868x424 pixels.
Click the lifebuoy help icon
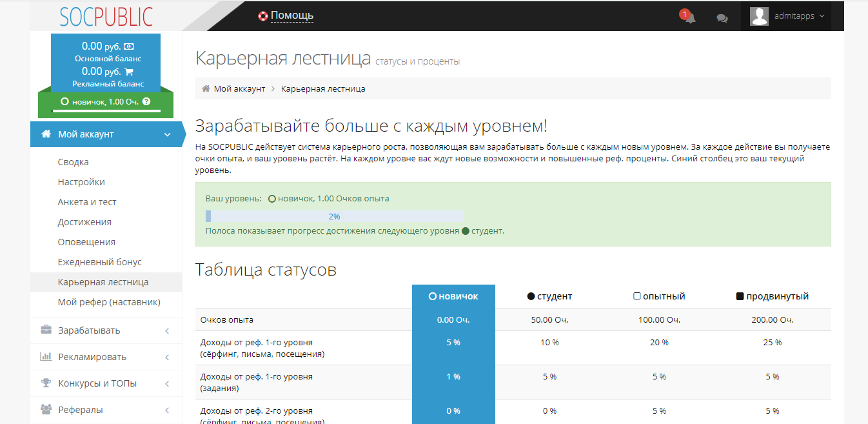(262, 16)
